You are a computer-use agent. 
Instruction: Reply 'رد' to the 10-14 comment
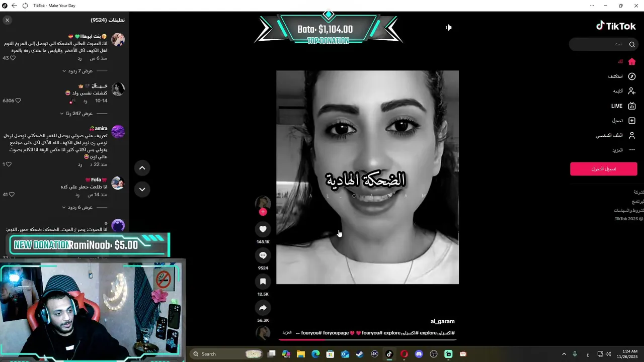[86, 101]
